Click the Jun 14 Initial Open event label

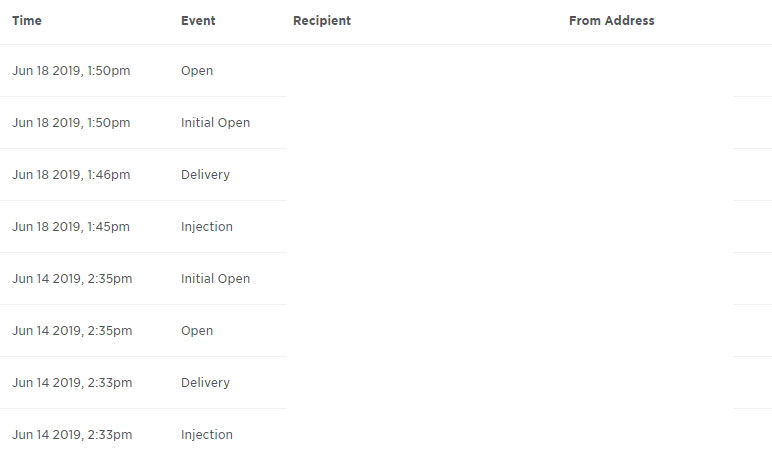click(215, 279)
